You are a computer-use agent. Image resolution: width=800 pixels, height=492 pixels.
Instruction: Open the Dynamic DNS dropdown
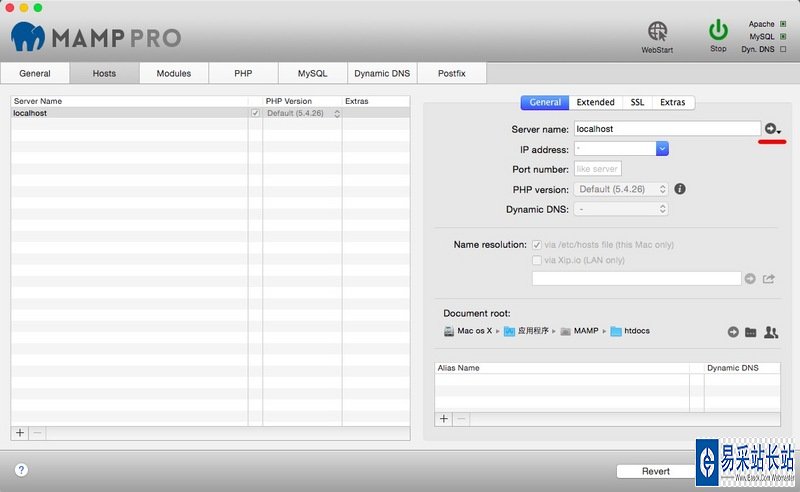click(x=621, y=209)
